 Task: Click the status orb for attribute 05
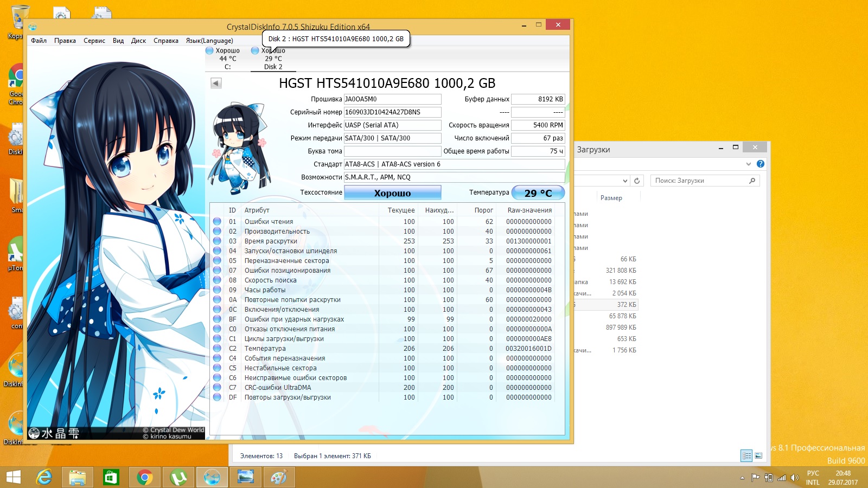(217, 261)
